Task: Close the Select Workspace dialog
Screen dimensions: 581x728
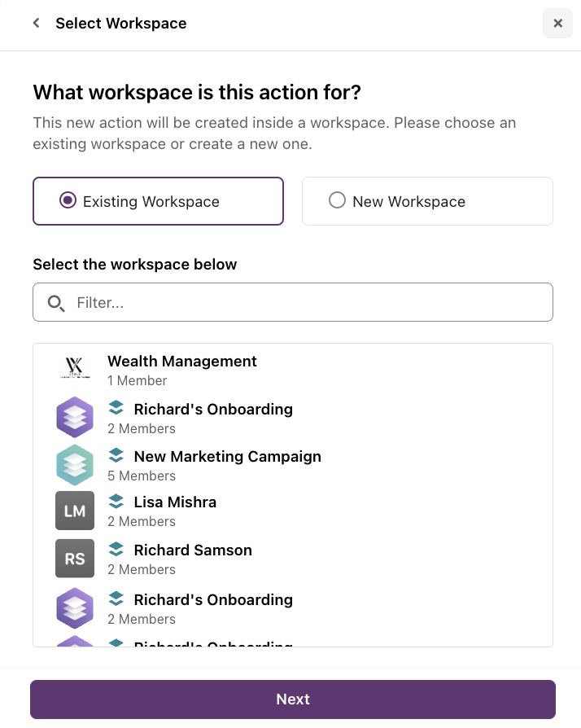Action: (557, 24)
